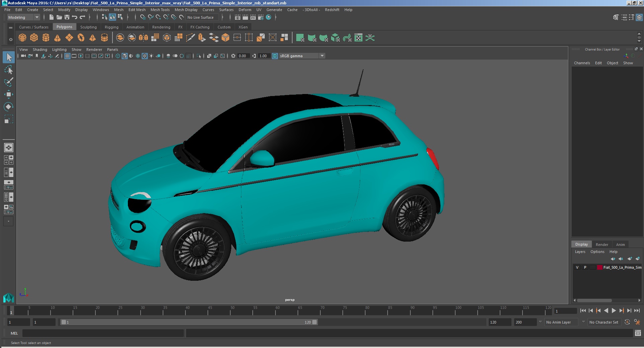The height and width of the screenshot is (348, 644).
Task: Click the Redo arrow icon
Action: [82, 17]
